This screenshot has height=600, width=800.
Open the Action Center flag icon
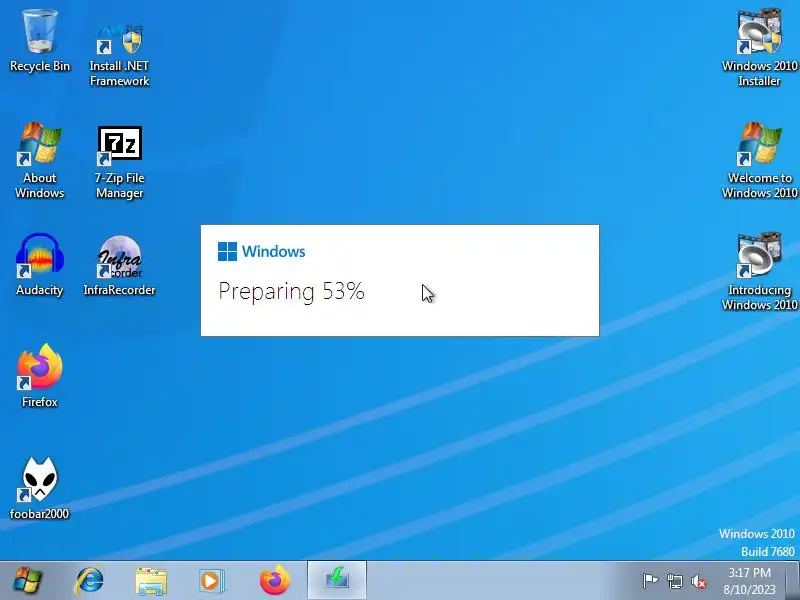(x=650, y=581)
